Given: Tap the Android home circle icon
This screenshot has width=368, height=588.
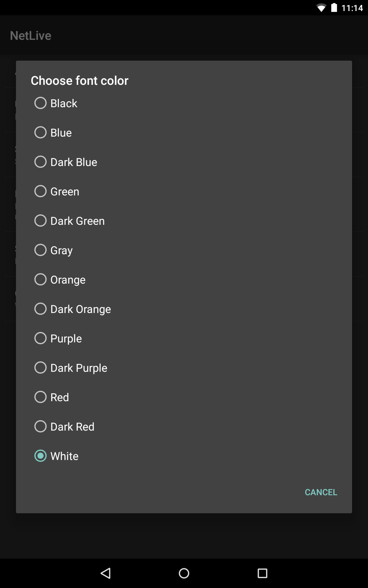Looking at the screenshot, I should click(x=184, y=573).
